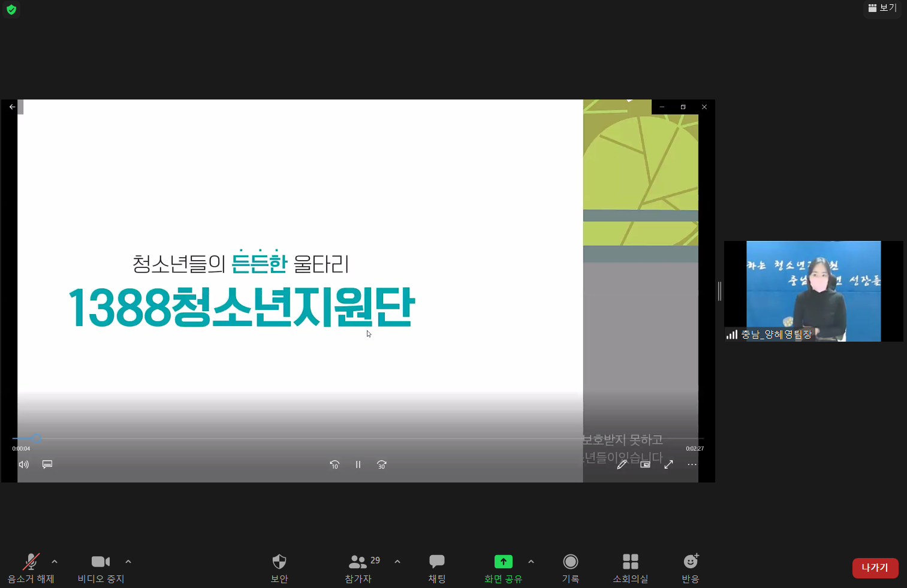
Task: Click the video progress slider handle
Action: coord(37,439)
